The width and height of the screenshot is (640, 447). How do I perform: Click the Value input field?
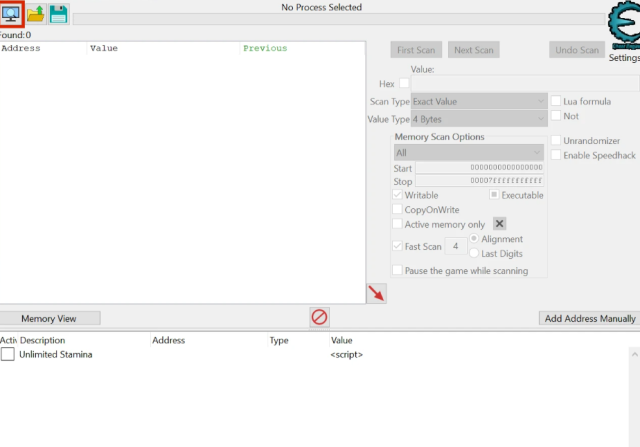point(524,84)
